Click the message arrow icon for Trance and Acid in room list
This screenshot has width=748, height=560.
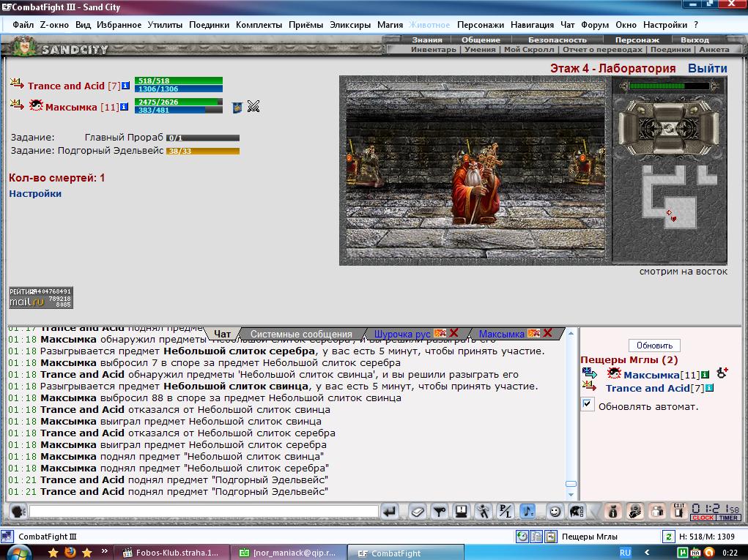click(590, 386)
